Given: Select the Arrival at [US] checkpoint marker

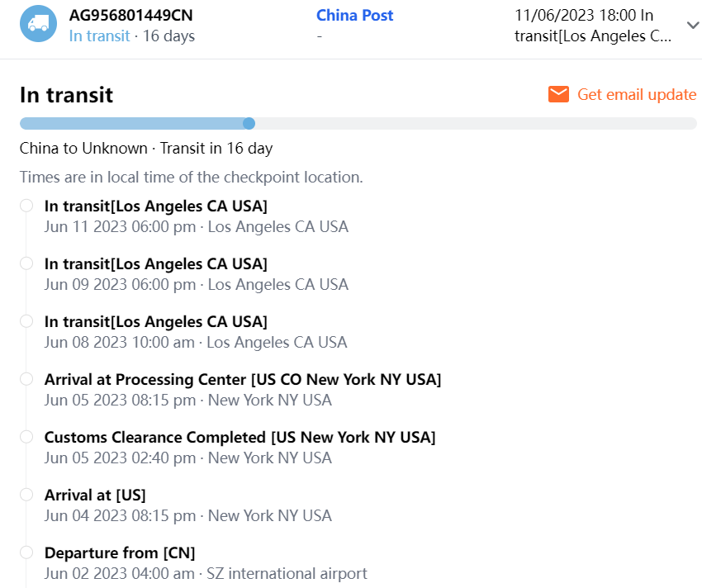Looking at the screenshot, I should coord(26,495).
